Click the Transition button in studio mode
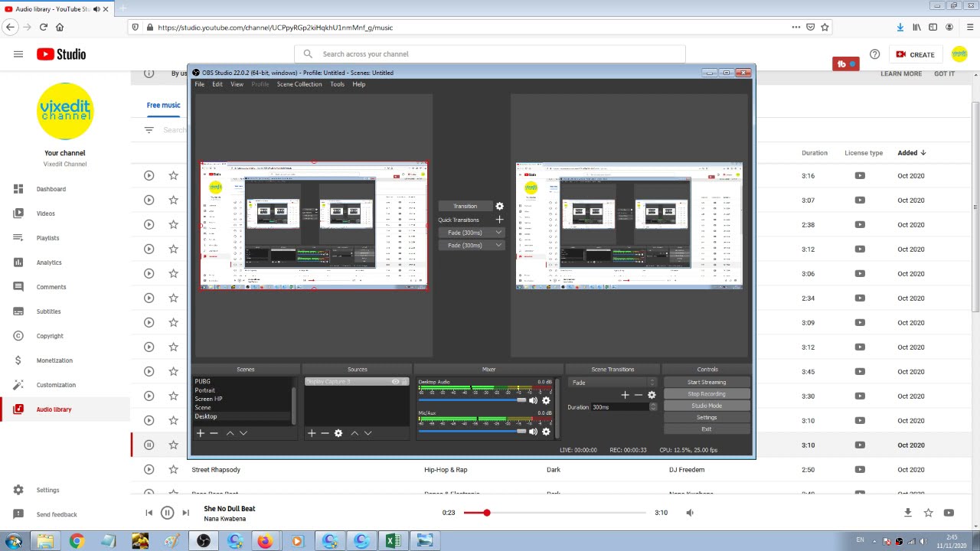The image size is (980, 551). click(465, 206)
